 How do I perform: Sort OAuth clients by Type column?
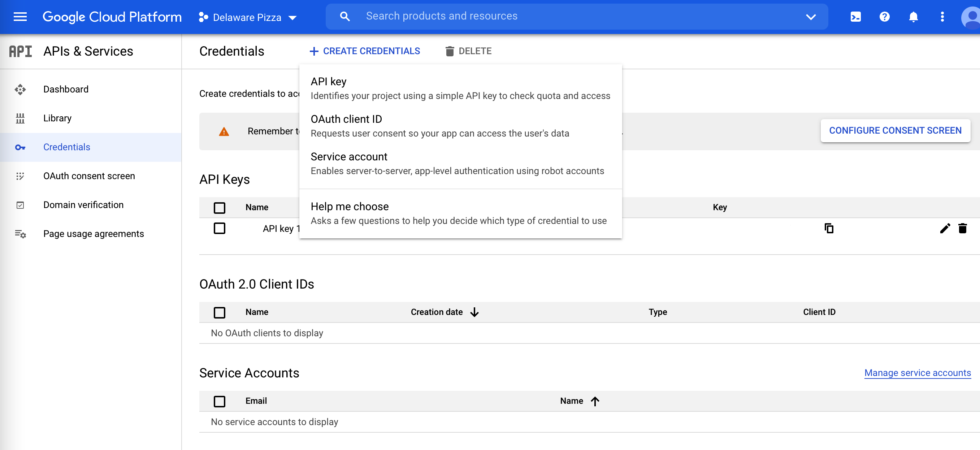658,312
